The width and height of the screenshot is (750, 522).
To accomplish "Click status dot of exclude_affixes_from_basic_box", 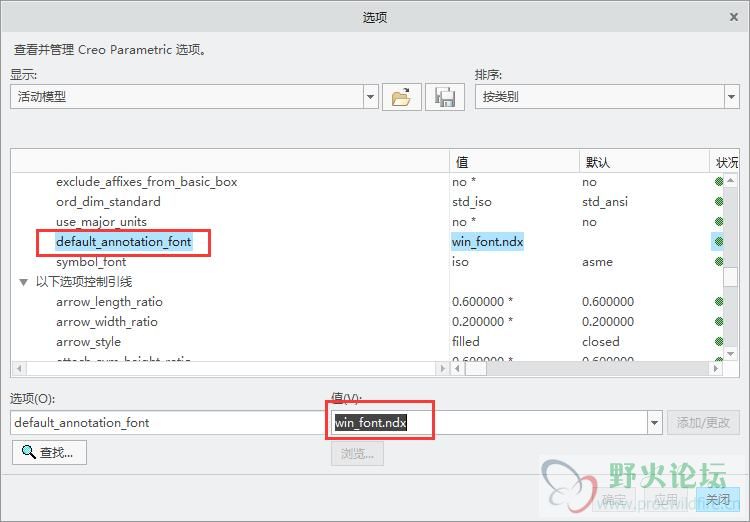I will click(x=718, y=181).
